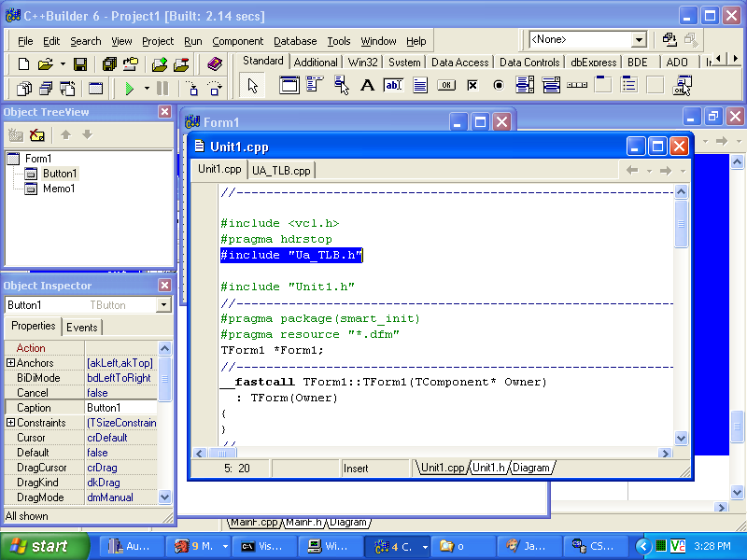The height and width of the screenshot is (560, 747).
Task: Click the Caption property value field
Action: (x=121, y=408)
